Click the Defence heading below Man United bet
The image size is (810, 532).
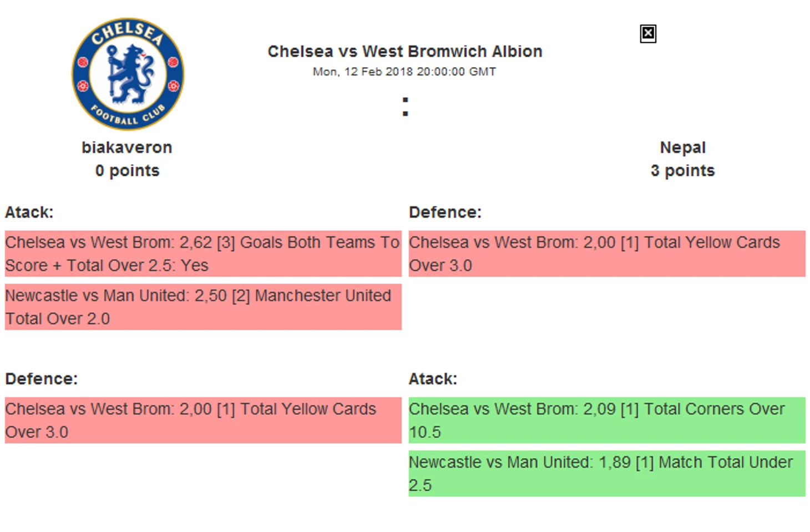(42, 379)
